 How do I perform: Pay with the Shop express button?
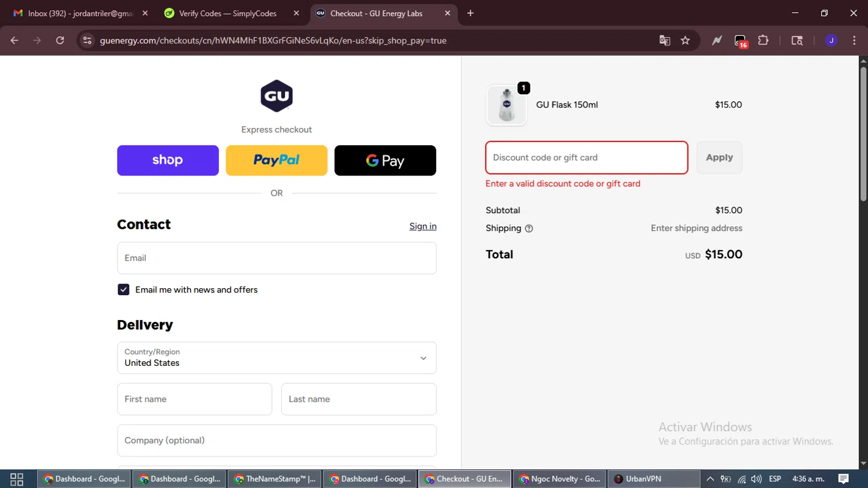pyautogui.click(x=168, y=160)
